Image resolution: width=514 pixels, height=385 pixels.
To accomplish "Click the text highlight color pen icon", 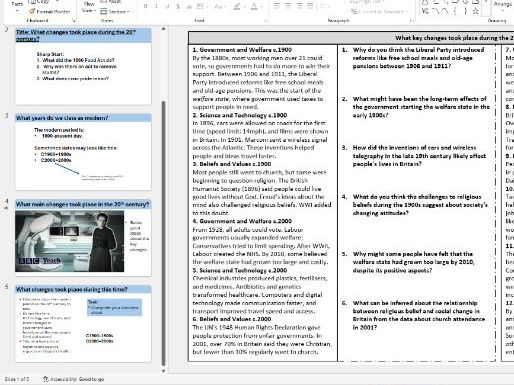I will pyautogui.click(x=237, y=6).
